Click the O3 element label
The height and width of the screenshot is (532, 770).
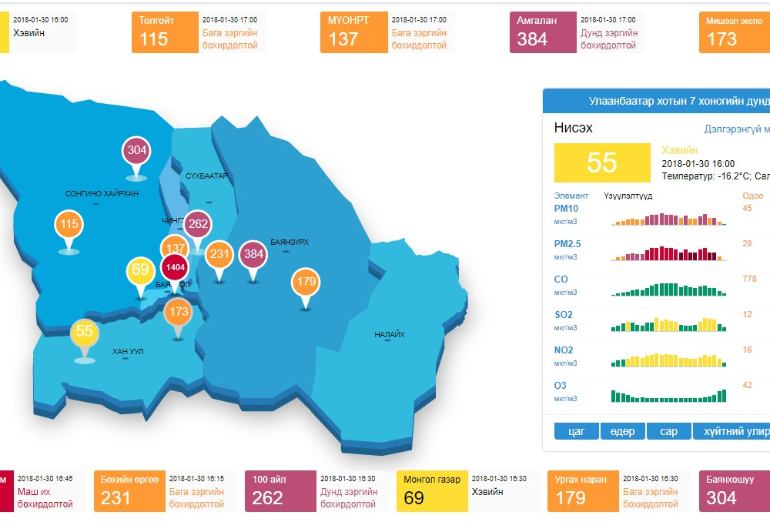tap(561, 385)
